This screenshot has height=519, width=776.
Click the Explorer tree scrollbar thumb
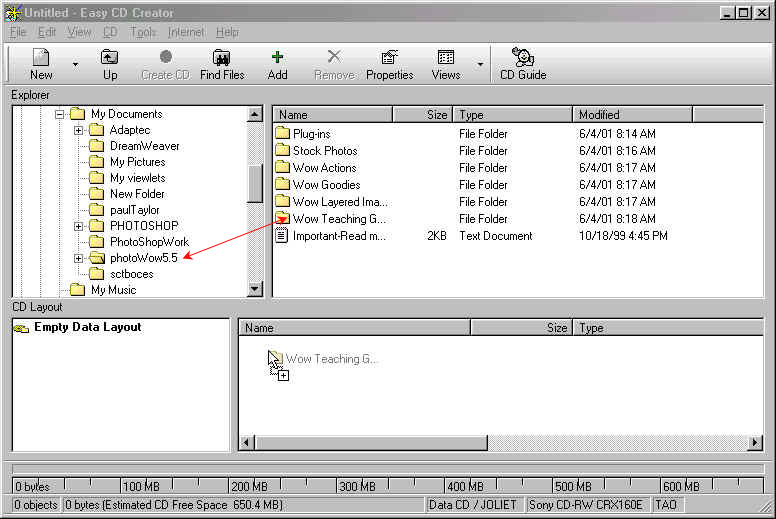tap(254, 183)
